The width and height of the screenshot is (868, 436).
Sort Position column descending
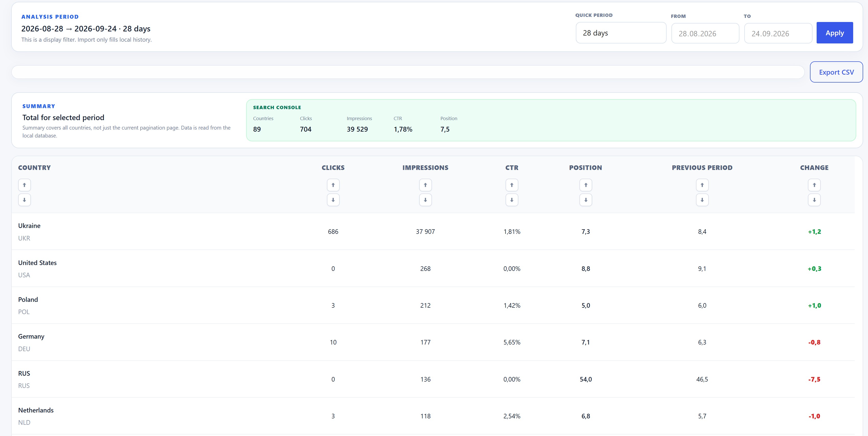586,200
